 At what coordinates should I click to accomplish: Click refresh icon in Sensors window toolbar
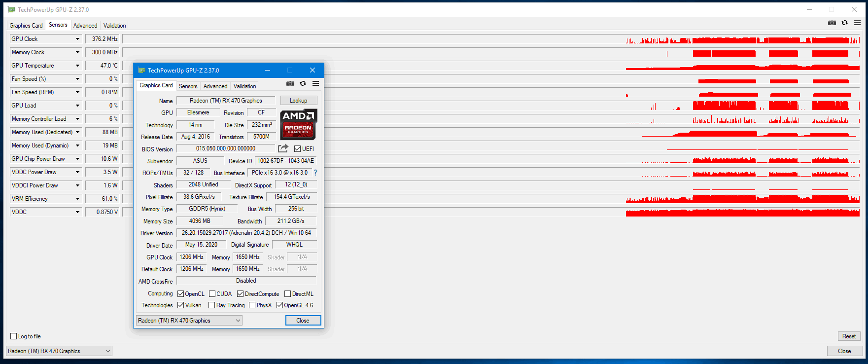[x=844, y=23]
